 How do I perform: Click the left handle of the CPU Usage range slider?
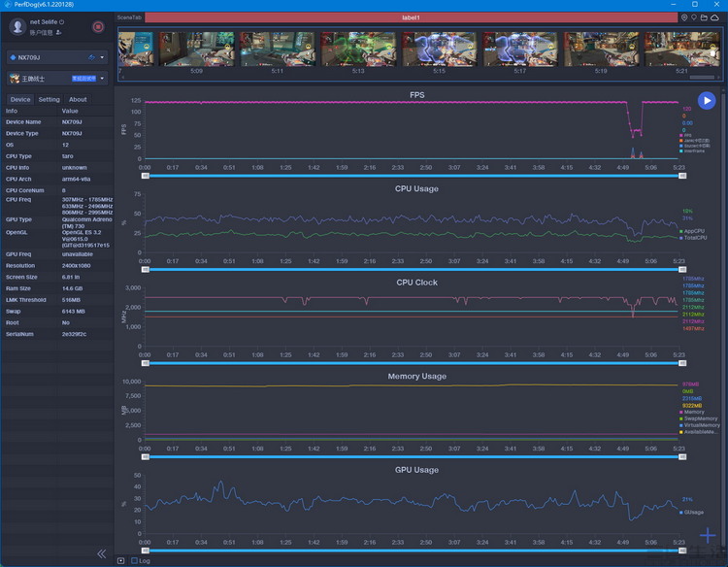(146, 269)
